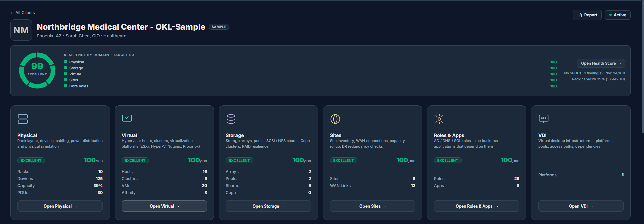Click the Platforms row in VDI card
The height and width of the screenshot is (224, 644).
581,175
